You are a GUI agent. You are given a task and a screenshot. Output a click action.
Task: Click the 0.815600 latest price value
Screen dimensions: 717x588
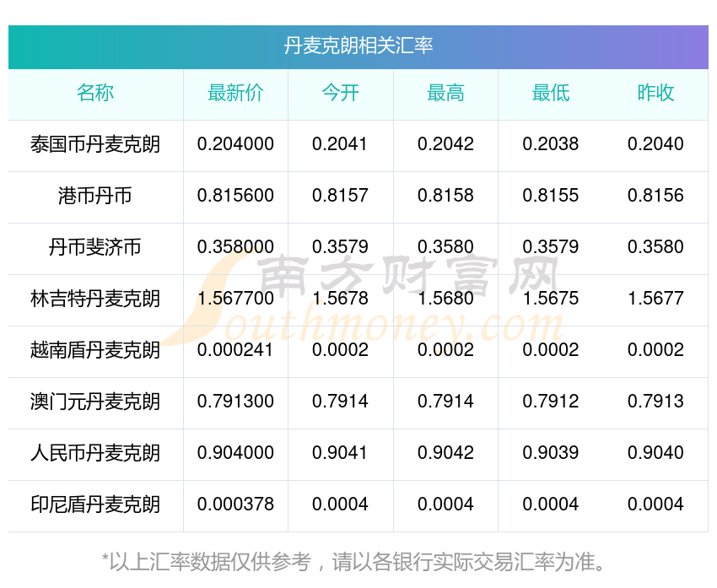[235, 196]
